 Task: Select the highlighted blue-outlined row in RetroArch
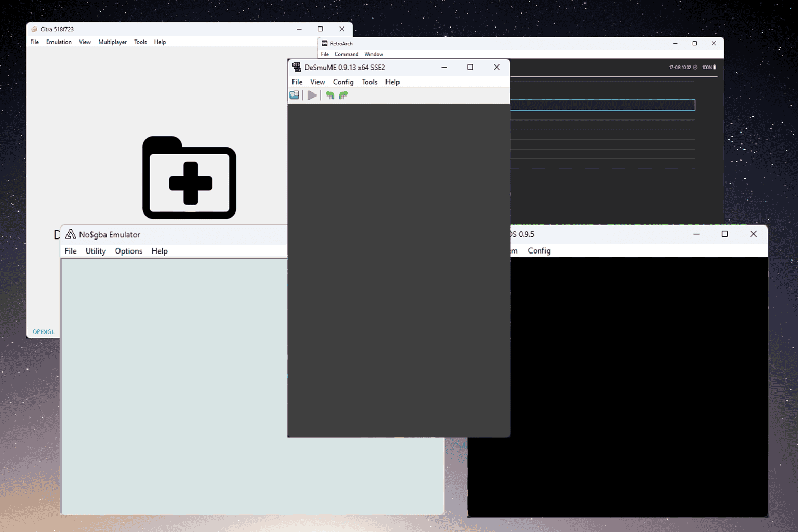(x=603, y=105)
